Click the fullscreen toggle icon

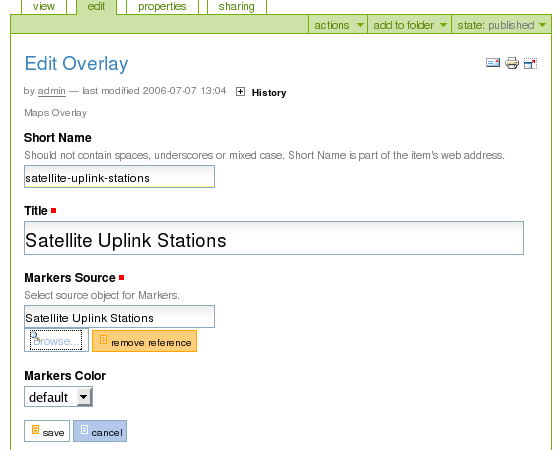coord(530,63)
